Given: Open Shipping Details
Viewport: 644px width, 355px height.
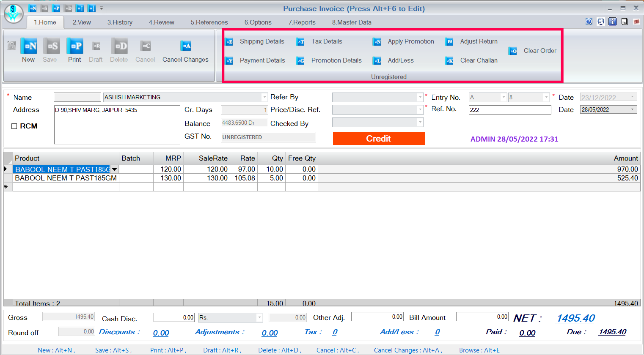Looking at the screenshot, I should [255, 41].
